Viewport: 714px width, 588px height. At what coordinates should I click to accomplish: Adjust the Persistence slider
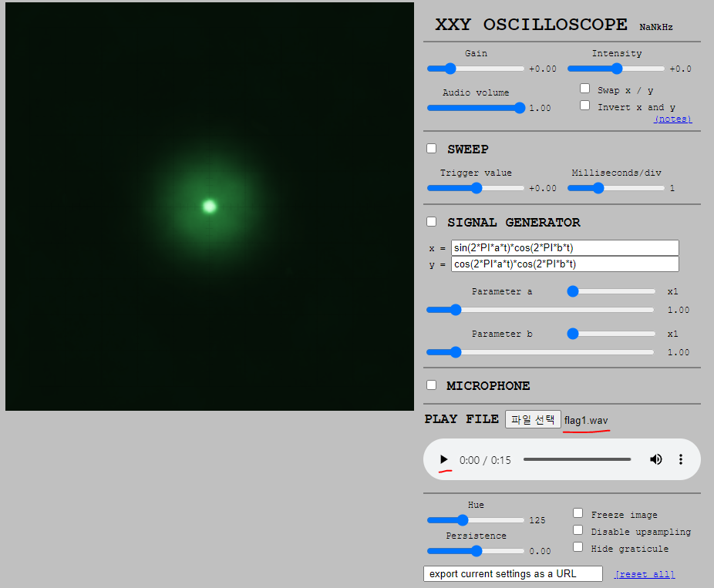pyautogui.click(x=476, y=551)
